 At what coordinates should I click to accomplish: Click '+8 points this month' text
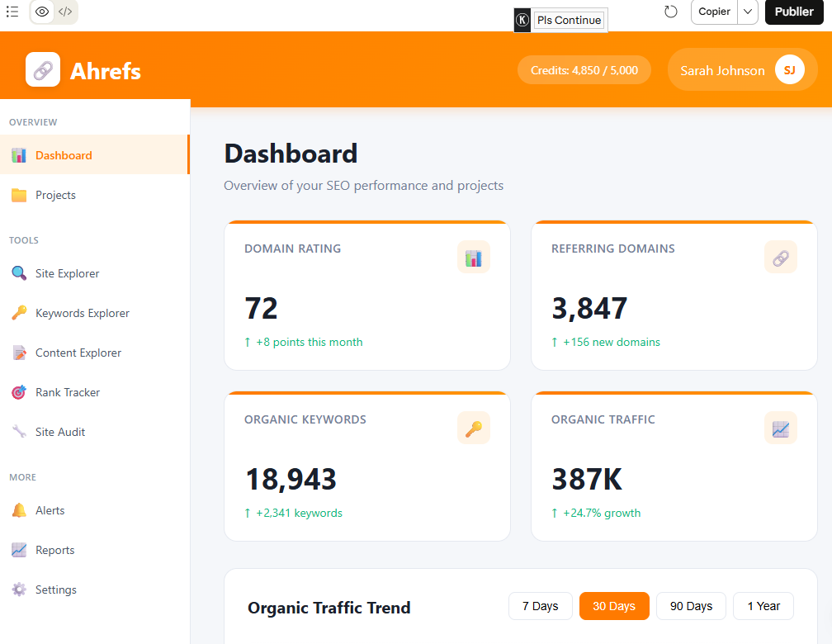310,342
